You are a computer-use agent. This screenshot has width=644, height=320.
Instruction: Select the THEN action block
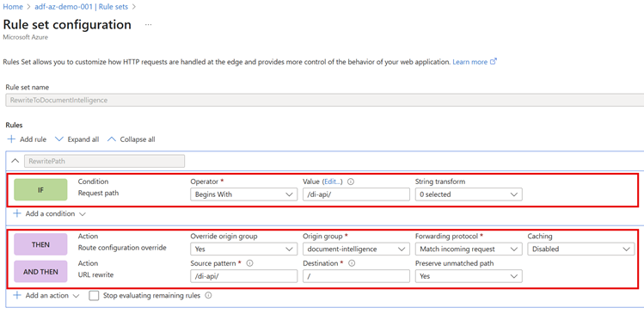coord(40,244)
